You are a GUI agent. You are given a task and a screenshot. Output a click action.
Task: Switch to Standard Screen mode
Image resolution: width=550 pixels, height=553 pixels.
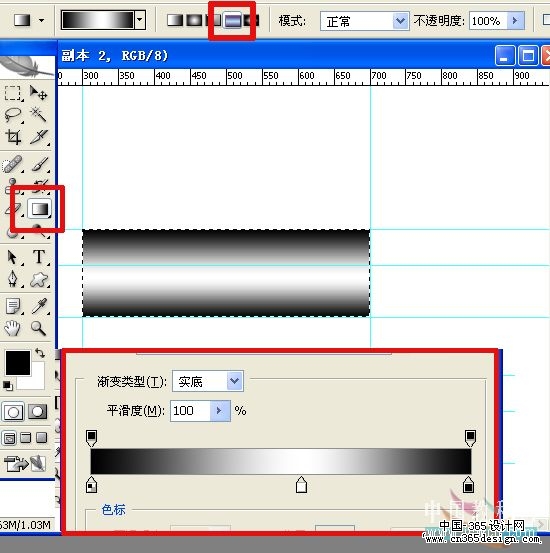point(10,438)
